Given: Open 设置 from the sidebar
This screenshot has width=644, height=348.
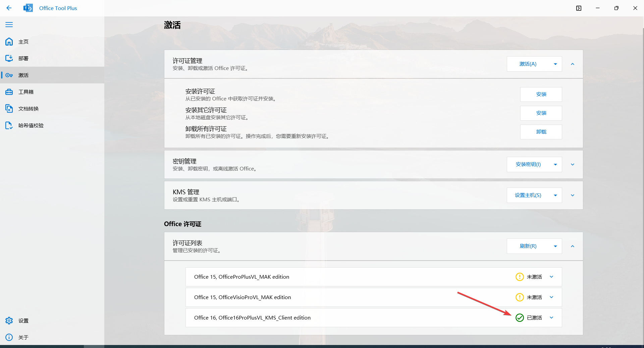Looking at the screenshot, I should (x=52, y=321).
